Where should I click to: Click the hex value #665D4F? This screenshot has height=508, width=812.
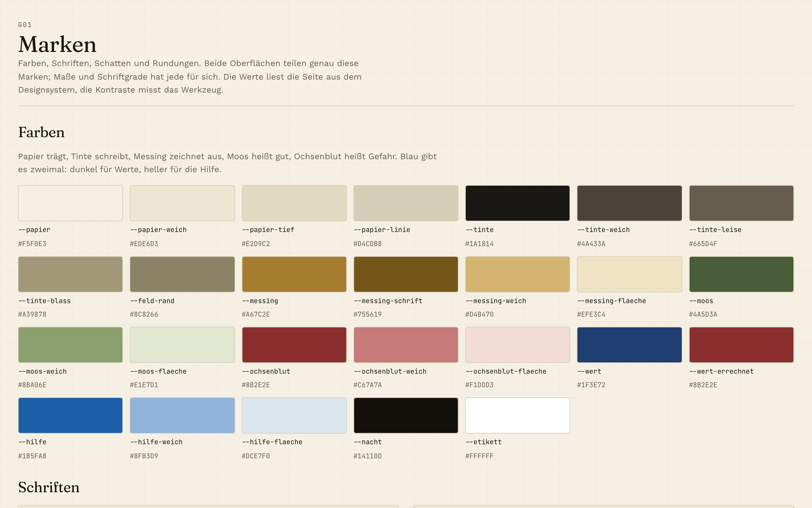pos(703,244)
